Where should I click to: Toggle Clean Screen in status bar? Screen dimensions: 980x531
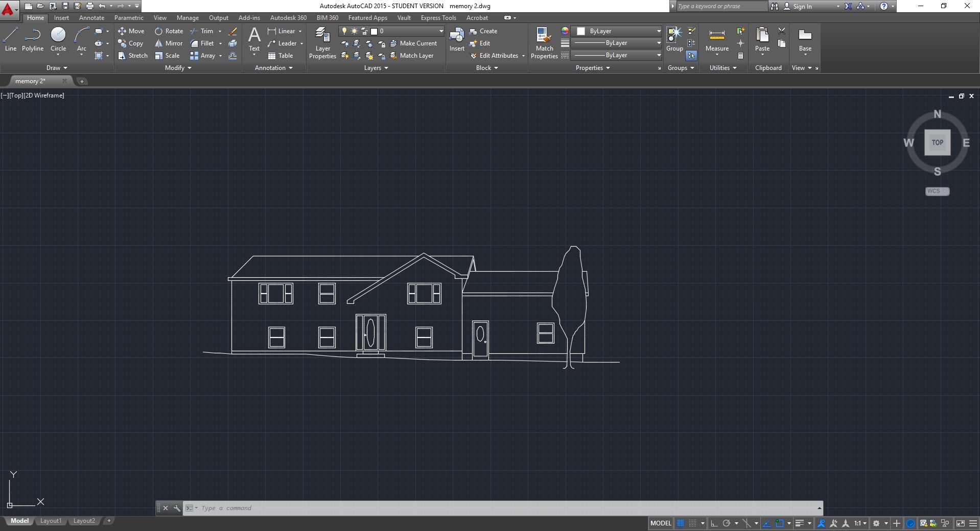click(961, 523)
